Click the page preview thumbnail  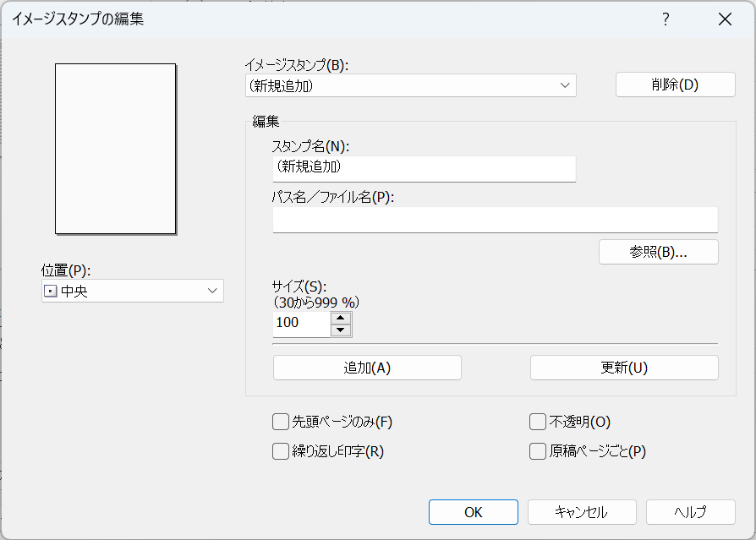pyautogui.click(x=116, y=149)
